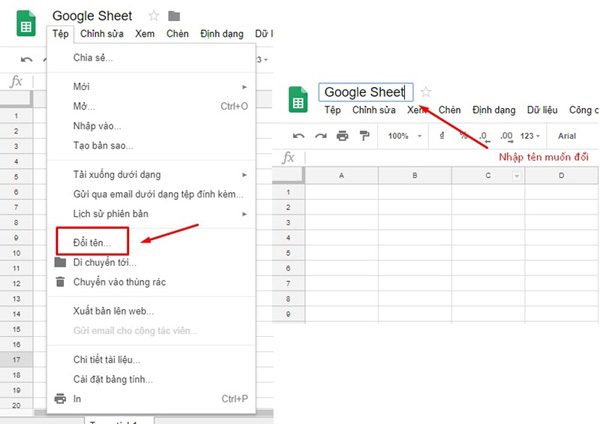Click undo icon in left window toolbar

tap(26, 59)
